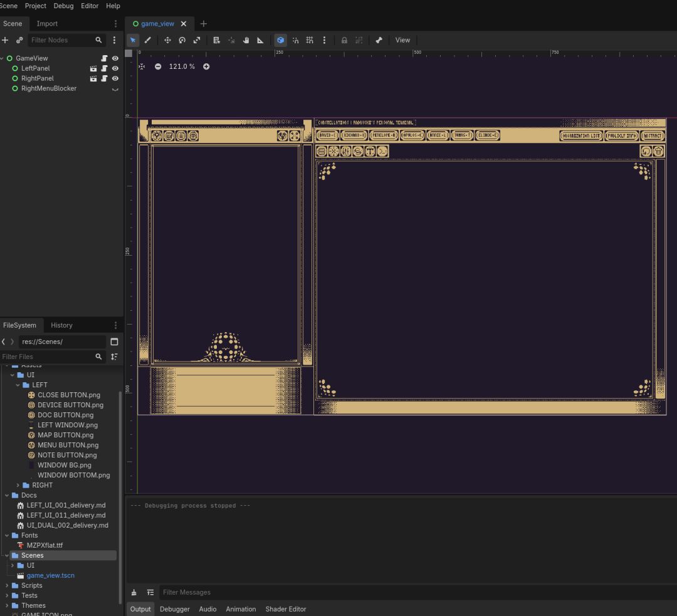Collapse the GameView node tree
This screenshot has width=677, height=616.
(x=3, y=58)
